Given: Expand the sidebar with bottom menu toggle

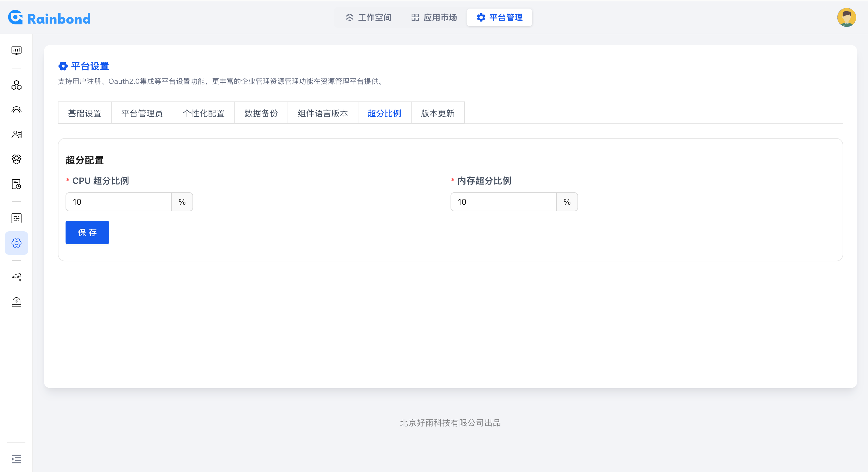Looking at the screenshot, I should 16,459.
